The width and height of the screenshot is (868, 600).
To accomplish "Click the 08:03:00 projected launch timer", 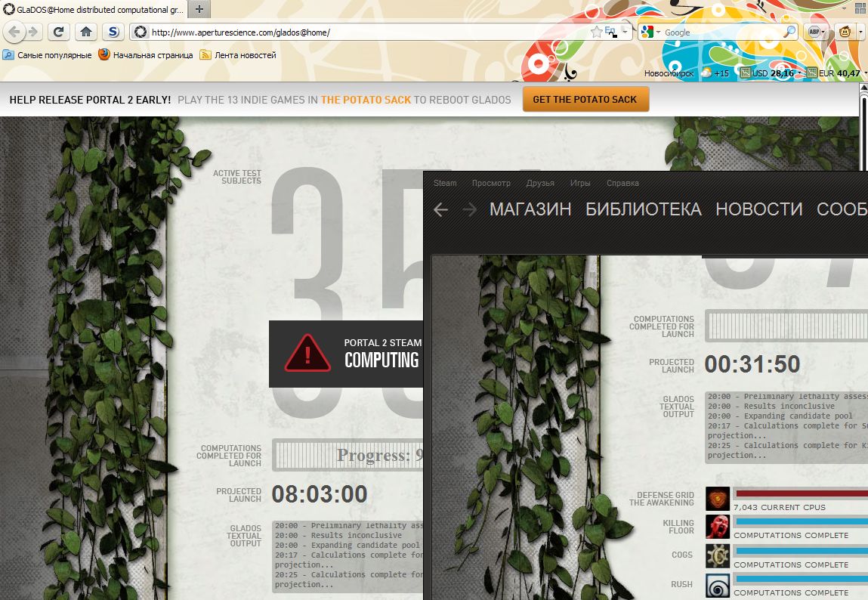I will (x=320, y=494).
